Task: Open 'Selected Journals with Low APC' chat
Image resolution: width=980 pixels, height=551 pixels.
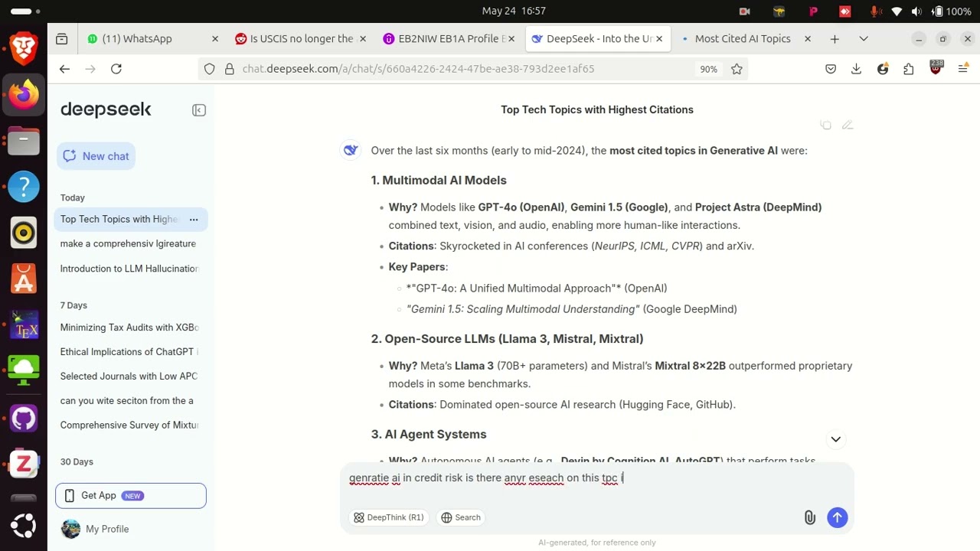Action: pos(129,377)
